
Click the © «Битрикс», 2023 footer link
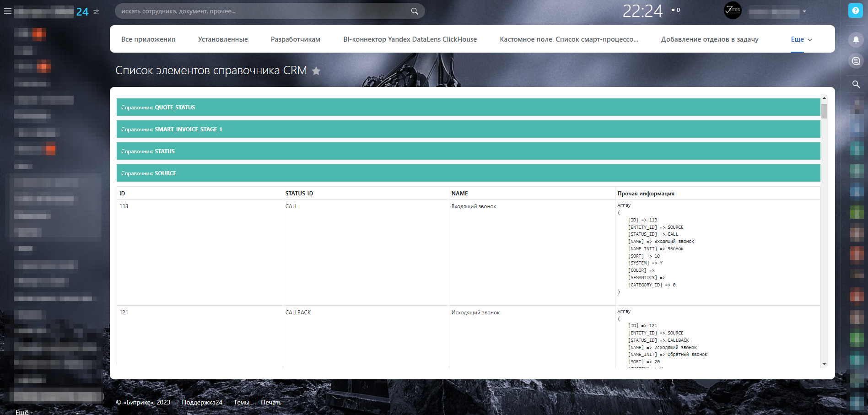tap(143, 402)
